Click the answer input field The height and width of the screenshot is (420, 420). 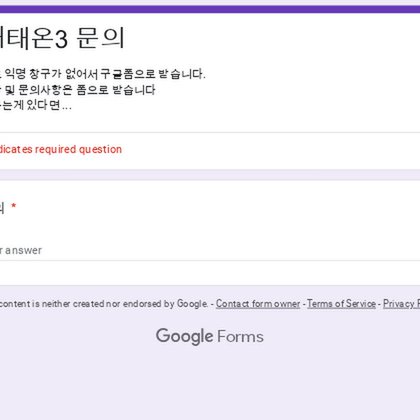210,251
